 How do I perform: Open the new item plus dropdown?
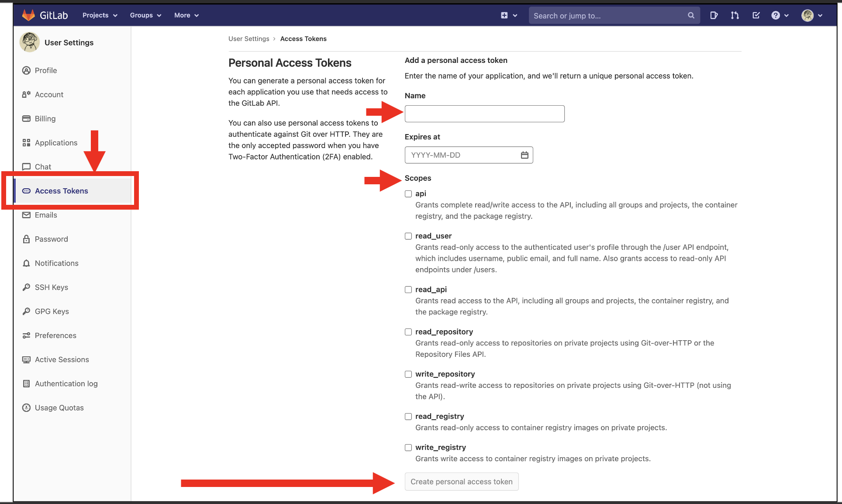click(509, 15)
